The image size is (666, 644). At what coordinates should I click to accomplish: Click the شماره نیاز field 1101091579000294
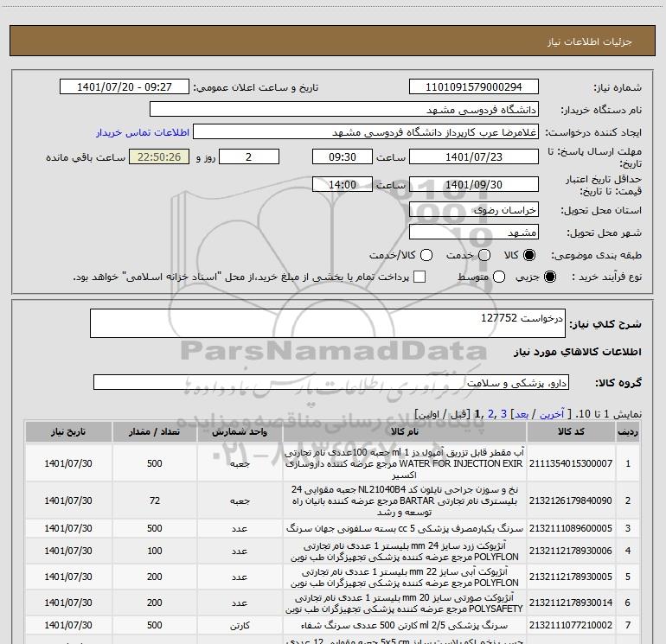click(x=474, y=86)
